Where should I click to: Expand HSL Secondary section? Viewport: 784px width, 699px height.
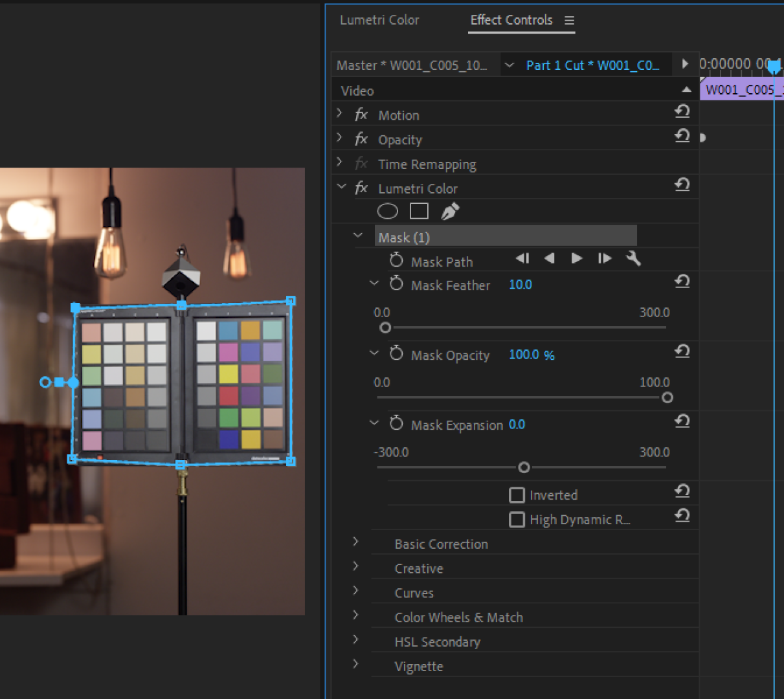pyautogui.click(x=355, y=640)
